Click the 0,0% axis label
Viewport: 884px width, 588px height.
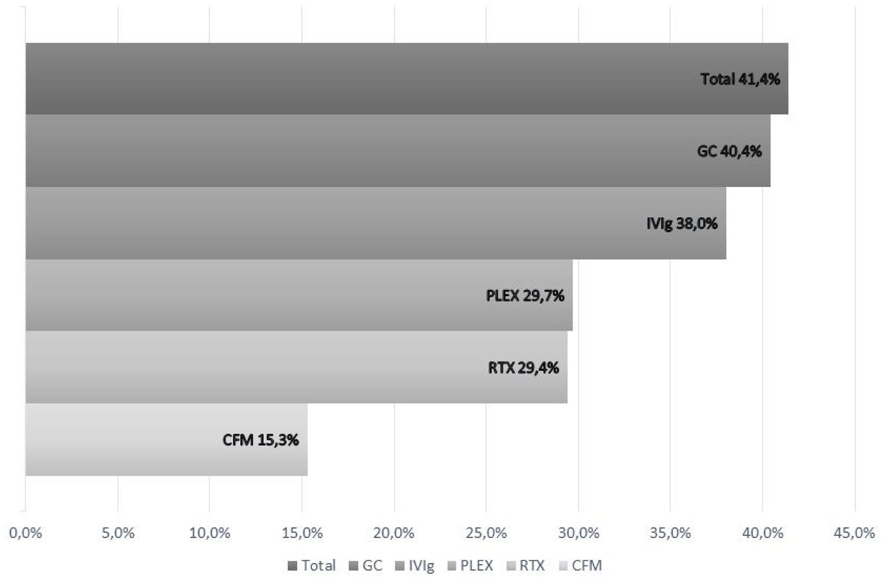25,533
